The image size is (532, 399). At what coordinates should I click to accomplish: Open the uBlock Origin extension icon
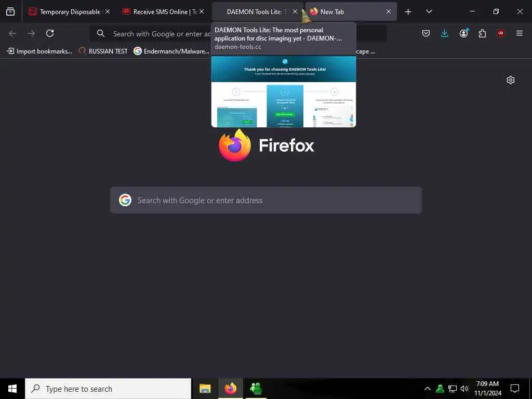pyautogui.click(x=501, y=33)
